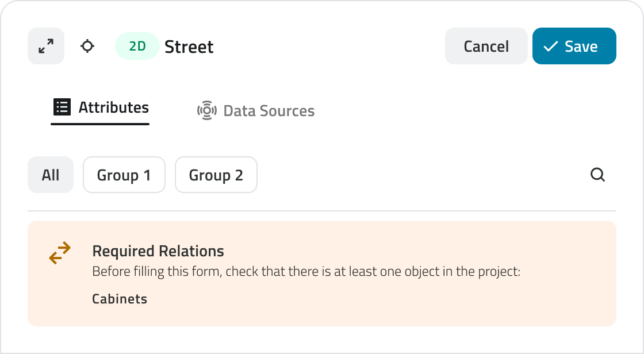
Task: Click the expand panel arrows icon
Action: tap(46, 46)
